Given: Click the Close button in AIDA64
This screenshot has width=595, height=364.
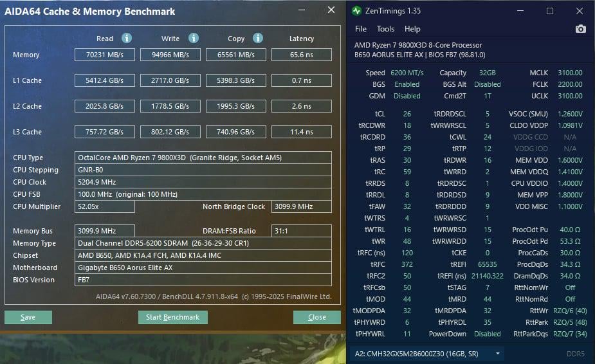Looking at the screenshot, I should click(317, 317).
